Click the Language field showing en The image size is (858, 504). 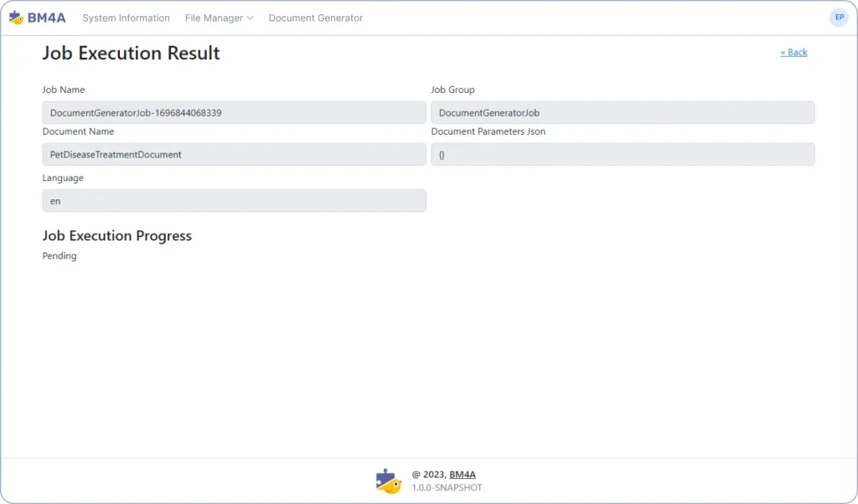[x=235, y=201]
